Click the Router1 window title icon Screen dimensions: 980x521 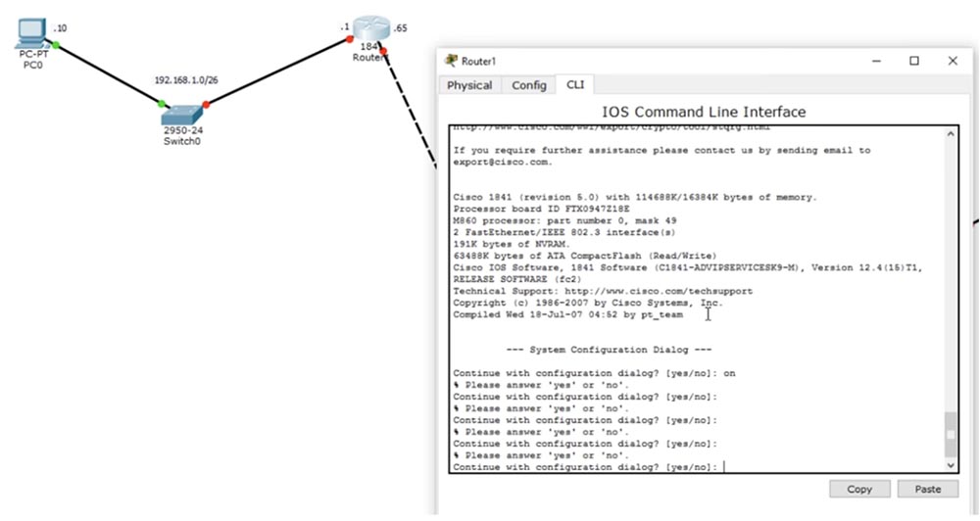point(451,61)
